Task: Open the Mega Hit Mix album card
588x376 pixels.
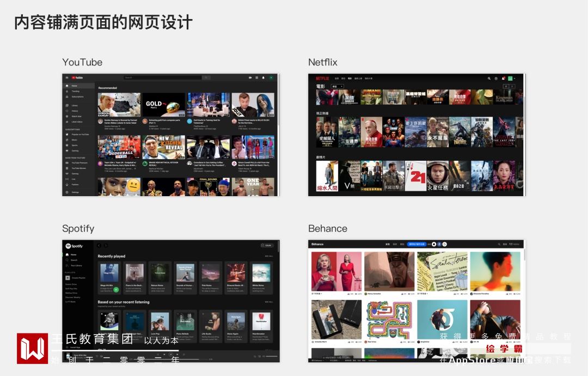Action: 109,278
